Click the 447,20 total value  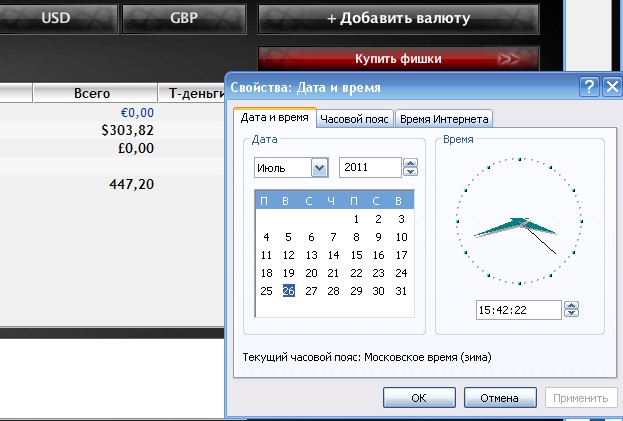[x=132, y=184]
